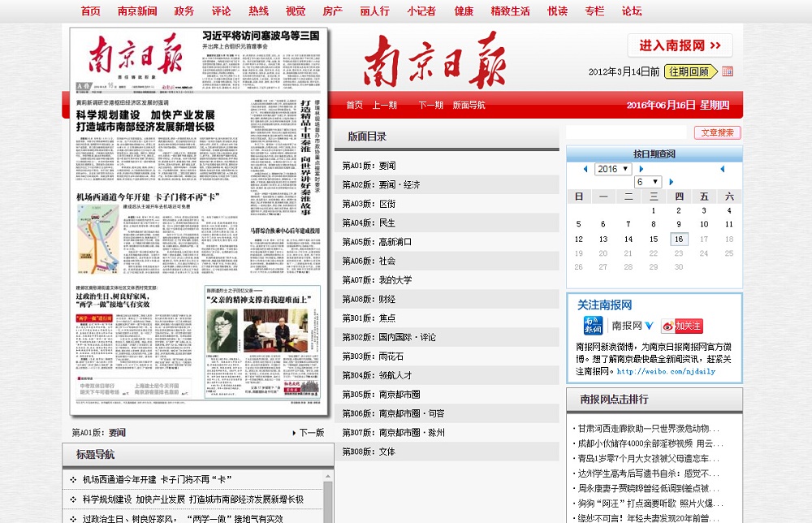Go to 房产 section
The width and height of the screenshot is (812, 523).
click(332, 11)
